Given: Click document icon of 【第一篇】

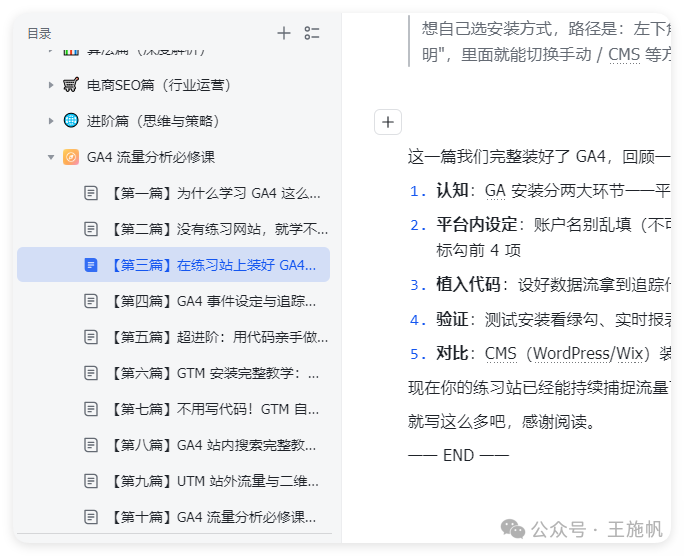Looking at the screenshot, I should [91, 193].
